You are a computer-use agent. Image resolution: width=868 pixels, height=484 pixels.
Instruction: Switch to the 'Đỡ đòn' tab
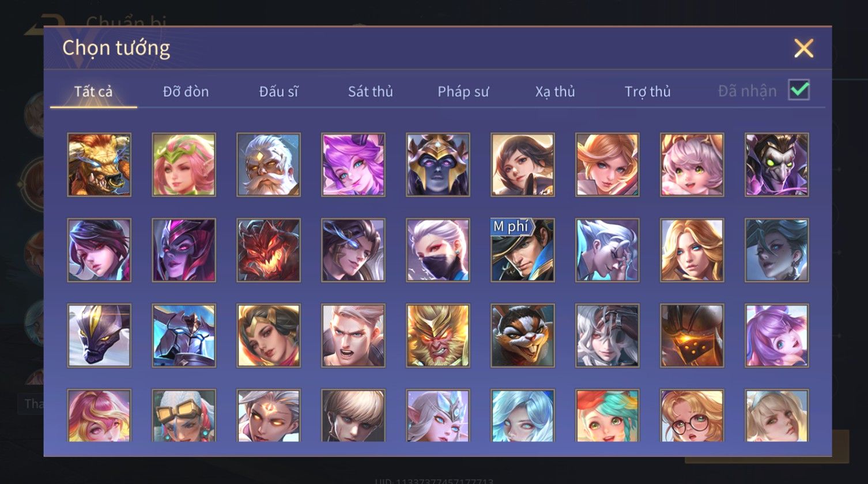click(186, 91)
